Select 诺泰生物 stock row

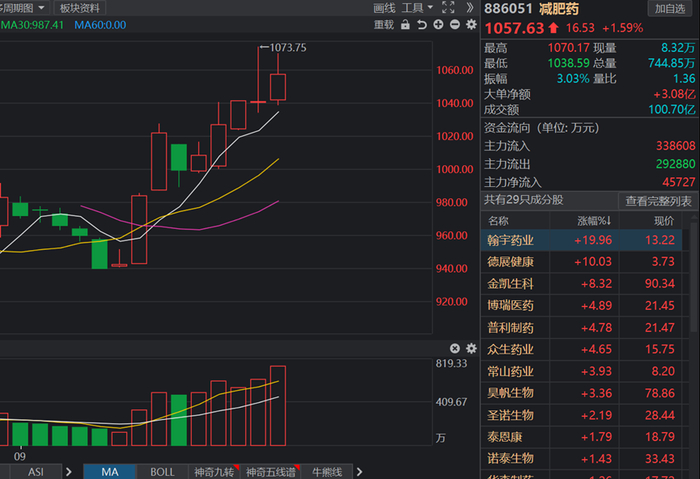[581, 458]
